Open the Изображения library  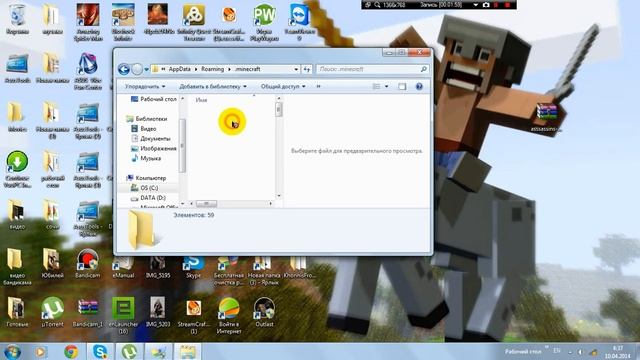tap(154, 149)
